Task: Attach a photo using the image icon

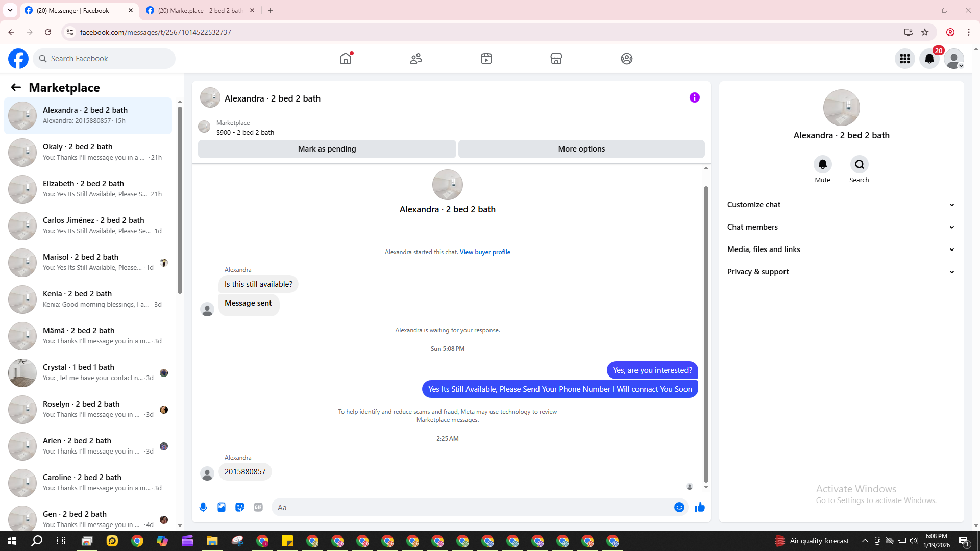Action: 222,507
